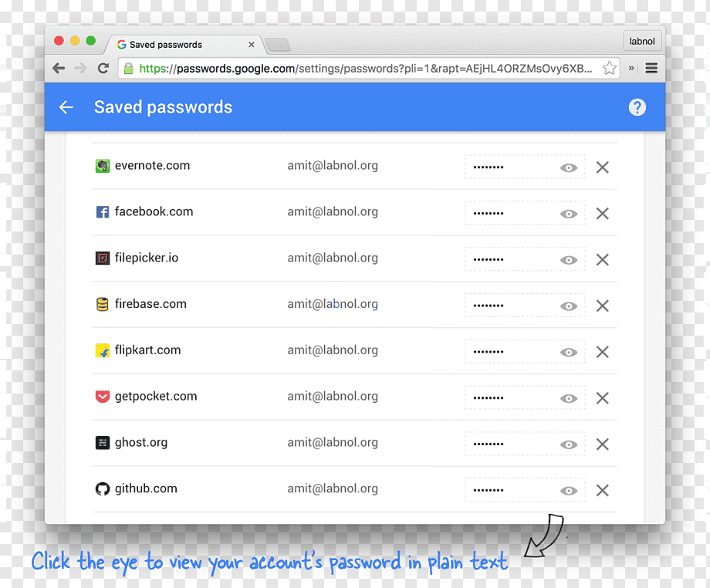Remove the github.com saved password
The width and height of the screenshot is (710, 588).
pyautogui.click(x=602, y=490)
